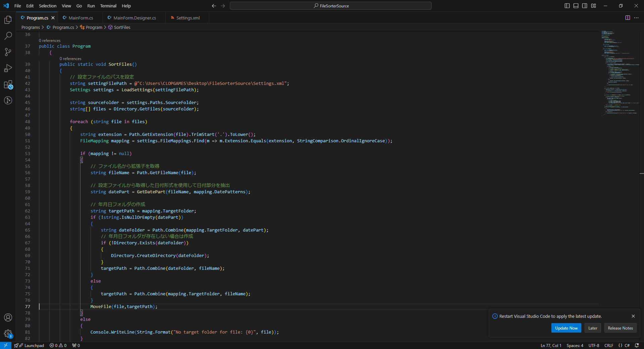
Task: Click the split editor right icon
Action: (628, 18)
